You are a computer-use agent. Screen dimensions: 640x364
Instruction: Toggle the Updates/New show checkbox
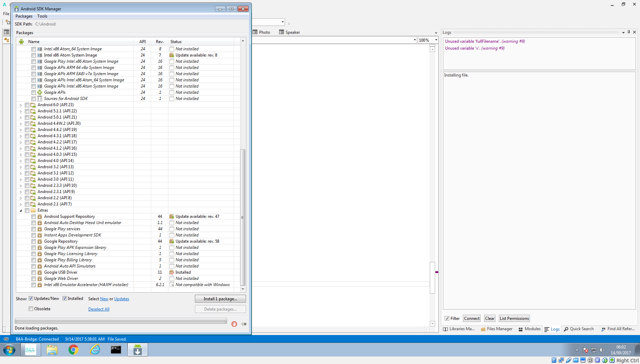(x=31, y=299)
